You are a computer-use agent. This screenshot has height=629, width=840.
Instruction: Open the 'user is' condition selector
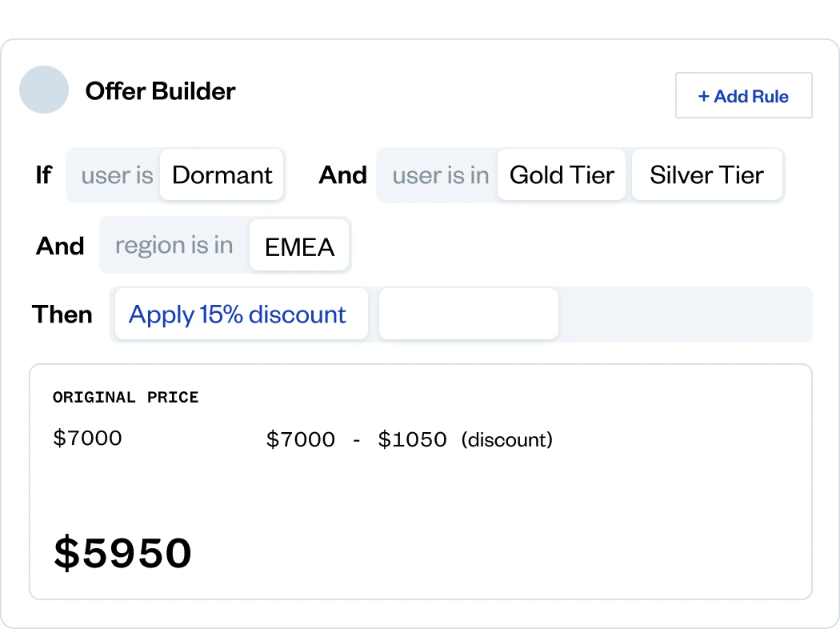[x=117, y=175]
